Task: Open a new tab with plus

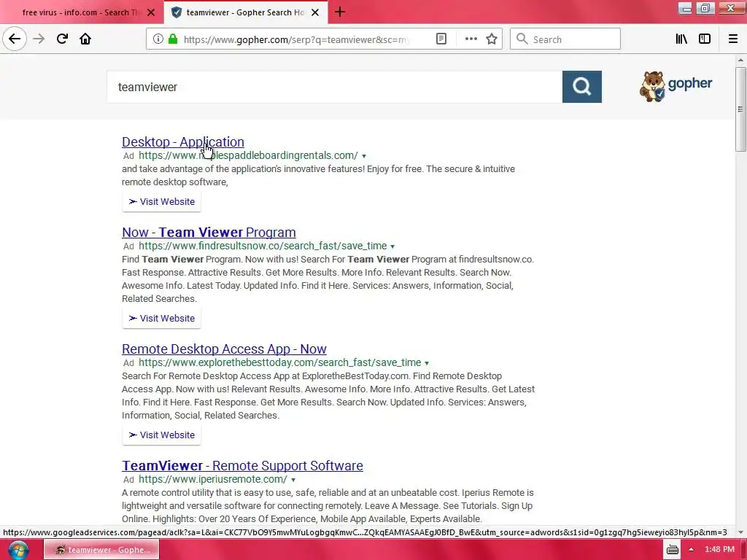Action: tap(340, 12)
